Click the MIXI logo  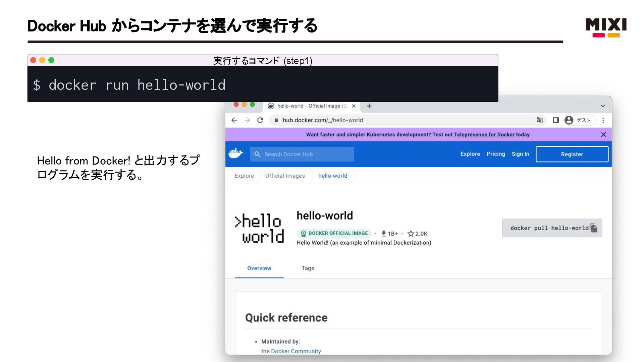pos(606,27)
